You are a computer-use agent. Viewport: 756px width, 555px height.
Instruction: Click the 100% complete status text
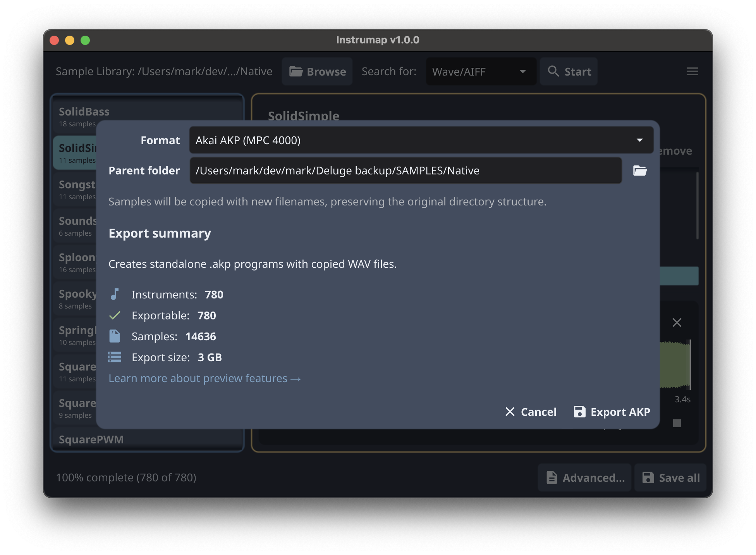126,477
